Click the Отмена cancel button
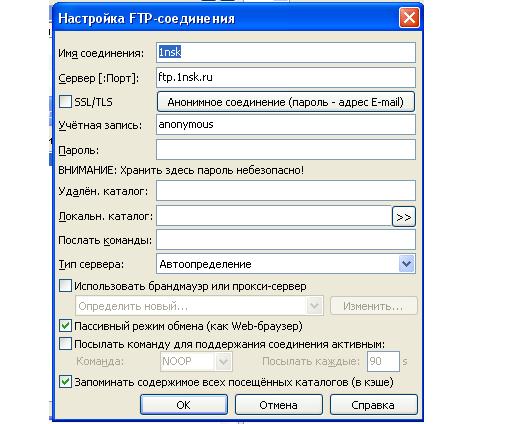This screenshot has width=512, height=424. click(279, 405)
